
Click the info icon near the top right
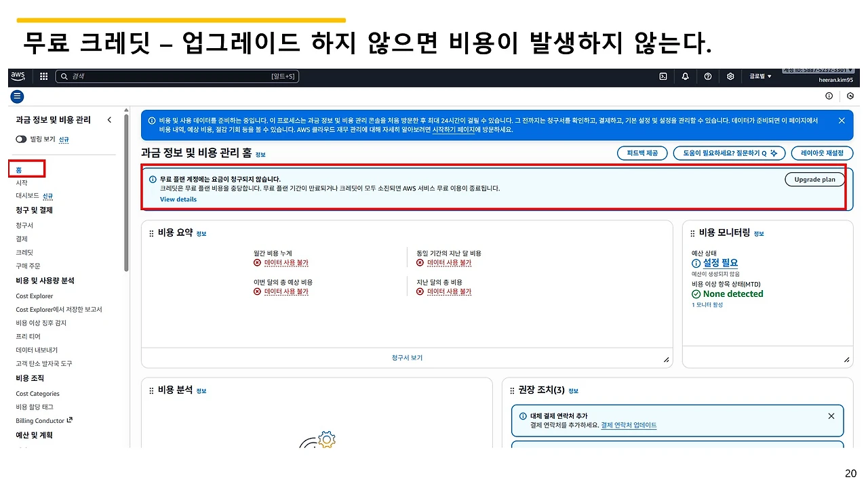828,96
